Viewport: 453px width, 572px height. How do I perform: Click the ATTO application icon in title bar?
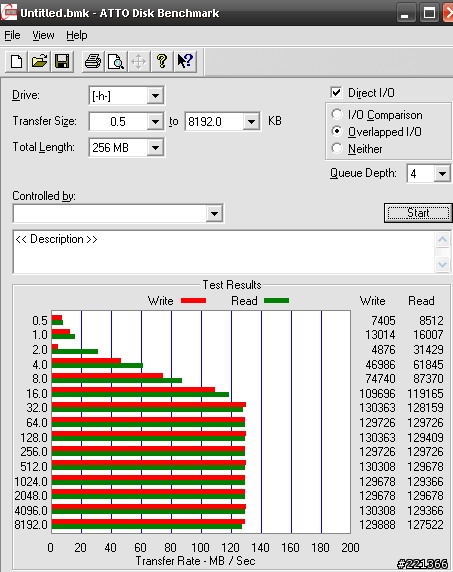tap(9, 12)
